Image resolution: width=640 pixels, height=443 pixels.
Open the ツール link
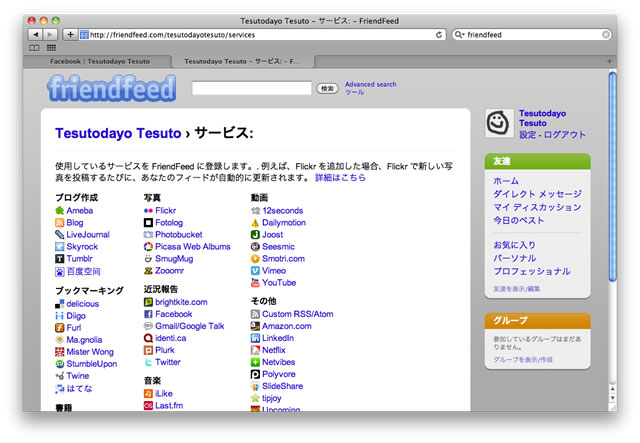[x=354, y=92]
